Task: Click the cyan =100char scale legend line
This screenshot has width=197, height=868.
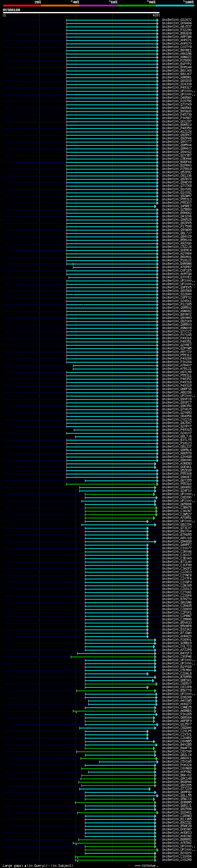Action: 137,865
